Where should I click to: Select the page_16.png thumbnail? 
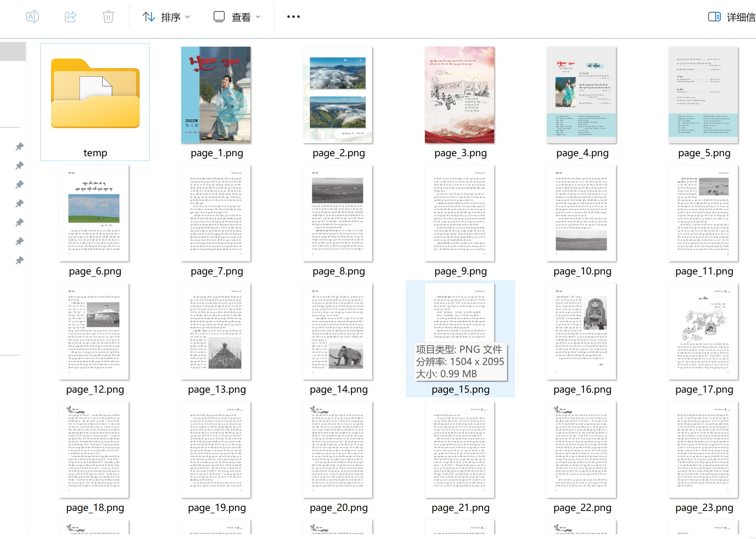pyautogui.click(x=582, y=331)
